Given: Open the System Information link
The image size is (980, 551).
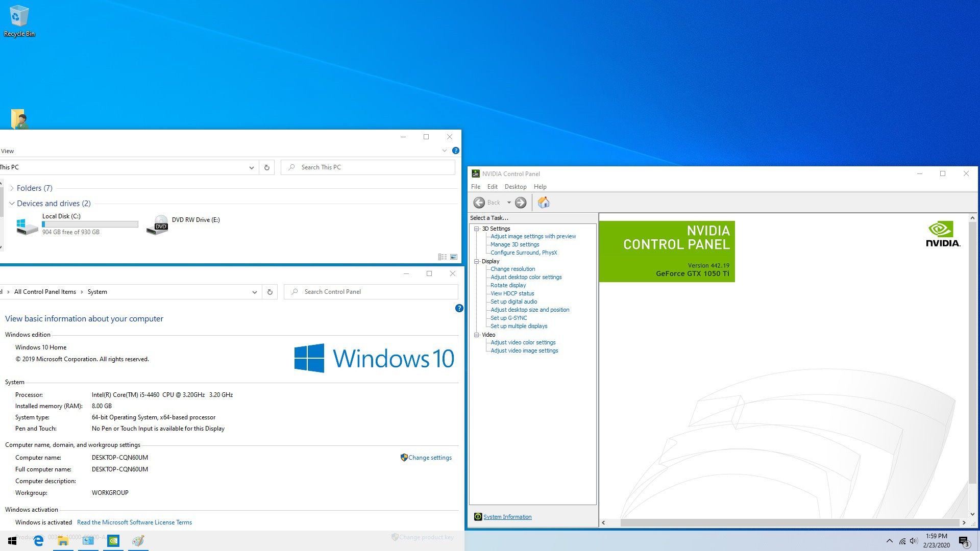Looking at the screenshot, I should tap(507, 517).
